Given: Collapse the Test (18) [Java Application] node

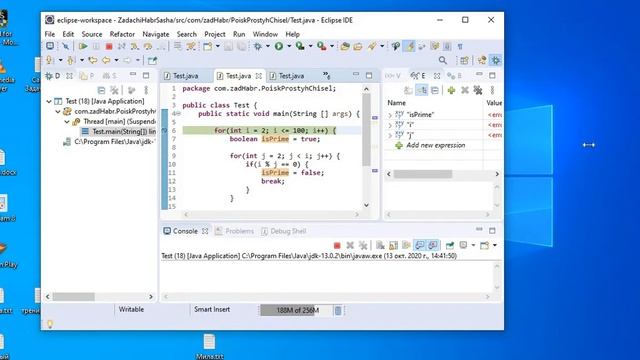Looking at the screenshot, I should coord(49,101).
